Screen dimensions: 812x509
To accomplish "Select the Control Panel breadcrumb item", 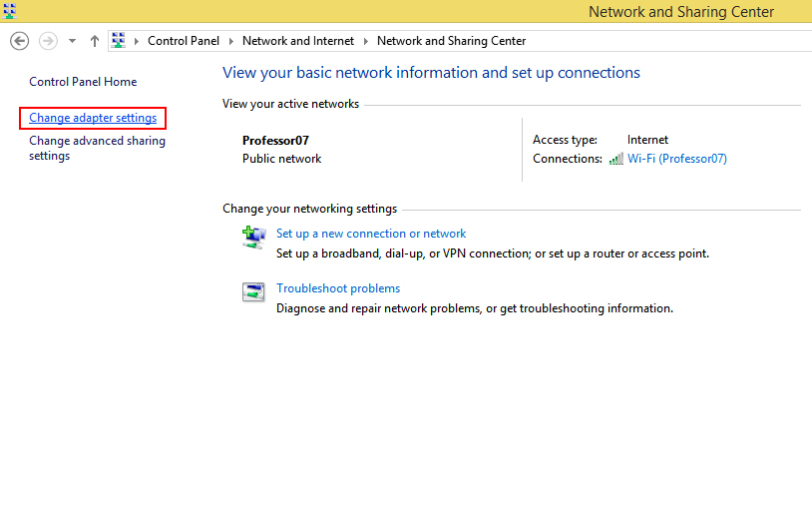I will [183, 41].
